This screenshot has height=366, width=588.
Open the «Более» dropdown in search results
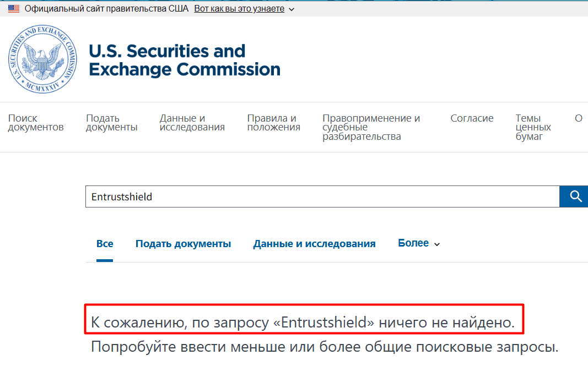pos(413,243)
